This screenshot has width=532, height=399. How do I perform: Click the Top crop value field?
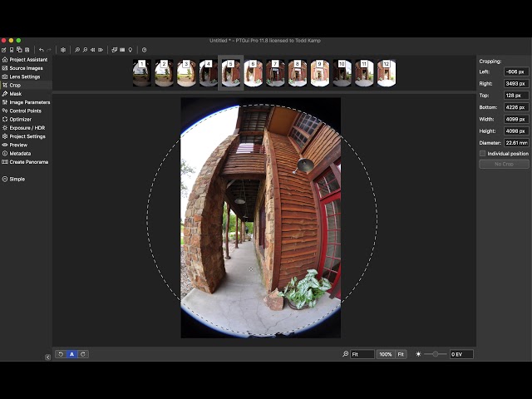(x=516, y=96)
